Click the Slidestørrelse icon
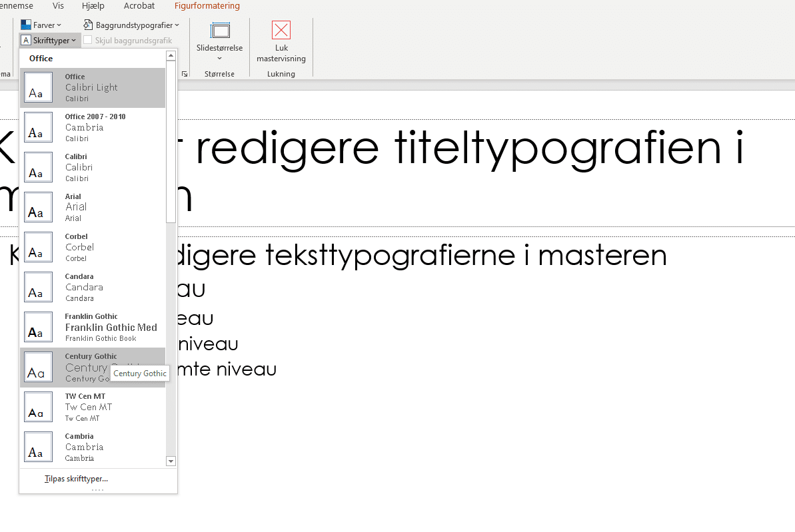 tap(219, 31)
